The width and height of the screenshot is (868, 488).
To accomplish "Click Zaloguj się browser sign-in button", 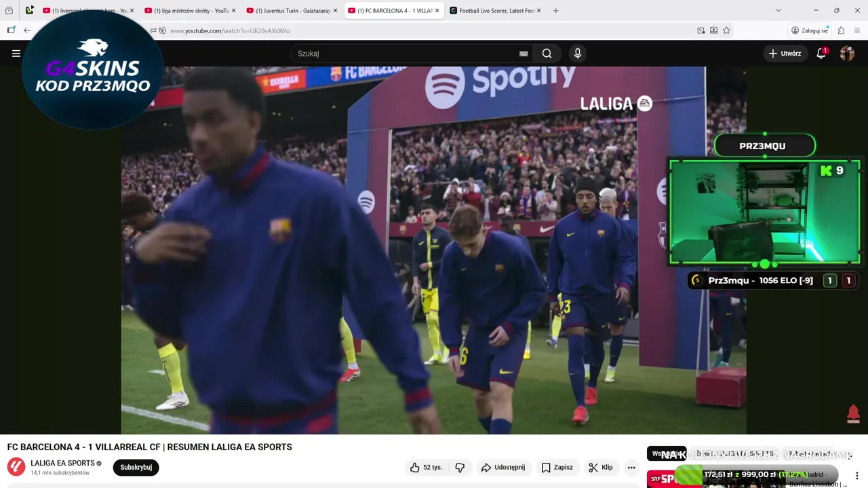I will 810,30.
